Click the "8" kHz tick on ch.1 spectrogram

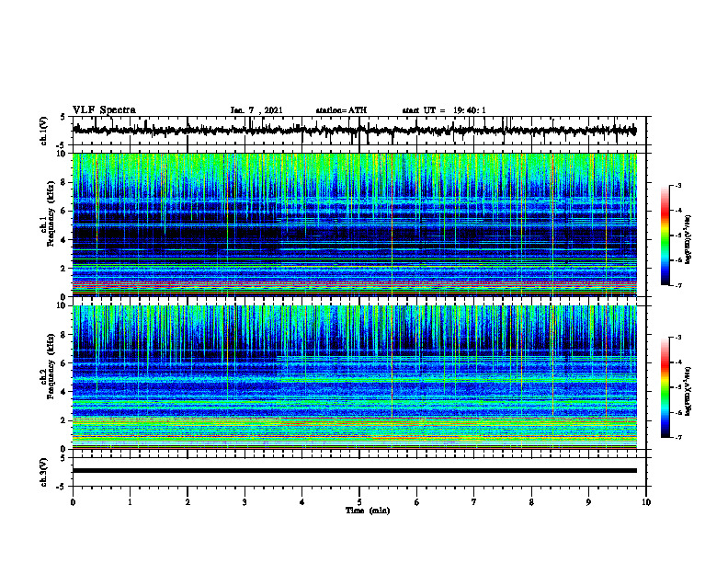(64, 182)
